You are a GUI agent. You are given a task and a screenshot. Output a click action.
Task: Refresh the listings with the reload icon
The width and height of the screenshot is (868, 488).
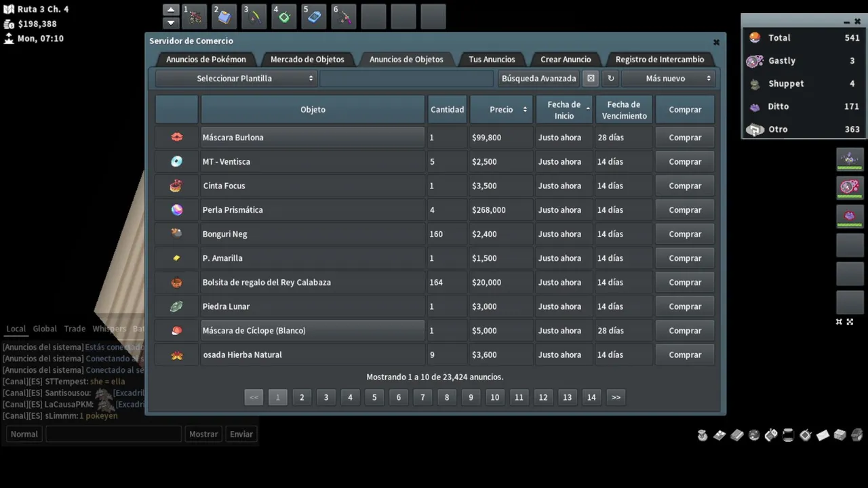pos(611,79)
